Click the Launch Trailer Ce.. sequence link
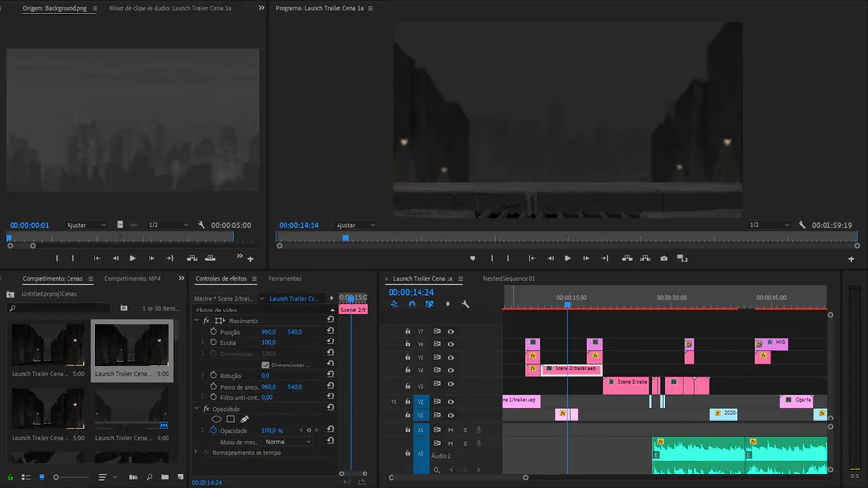The width and height of the screenshot is (868, 488). pos(293,298)
